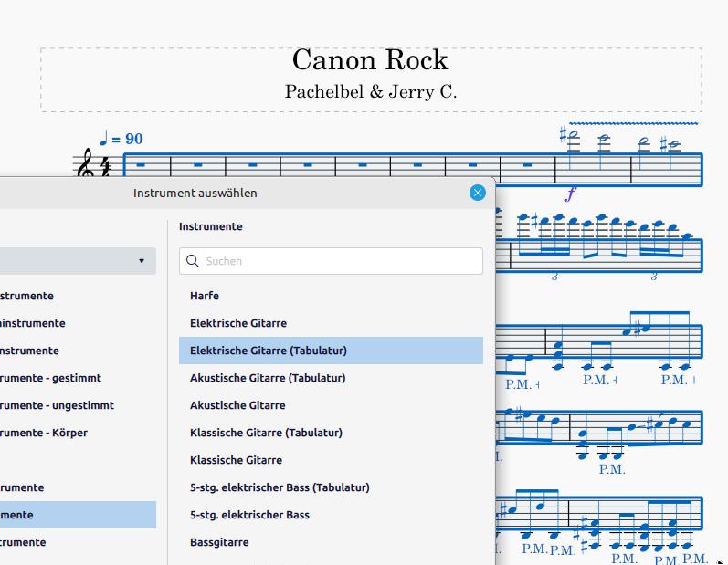Open the instrument family dropdown arrow
The width and height of the screenshot is (728, 565).
tap(142, 261)
